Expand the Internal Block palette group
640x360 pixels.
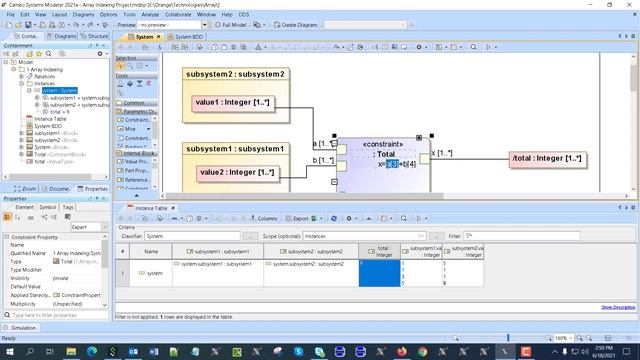pos(136,153)
